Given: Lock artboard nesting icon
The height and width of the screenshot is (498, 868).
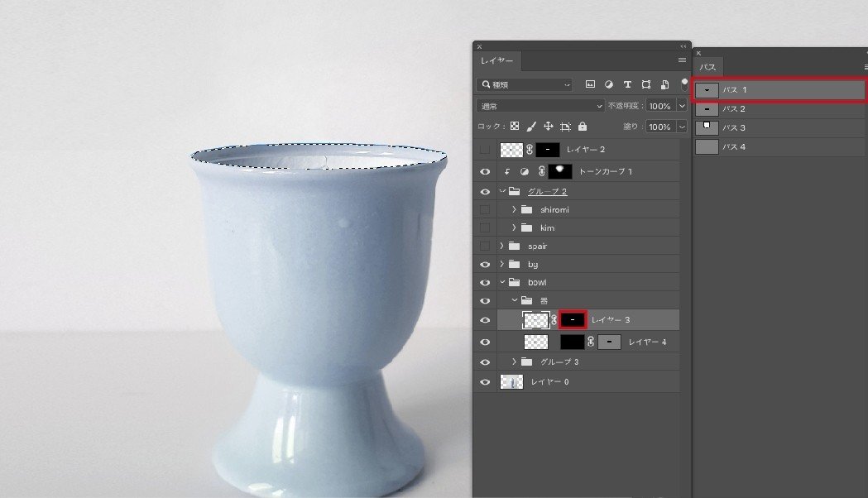Looking at the screenshot, I should coord(565,127).
